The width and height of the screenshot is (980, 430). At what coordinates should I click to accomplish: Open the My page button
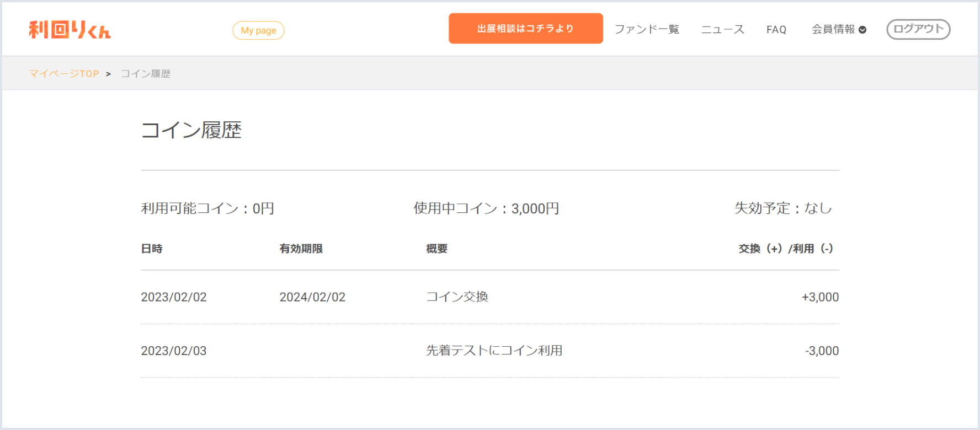[x=258, y=30]
